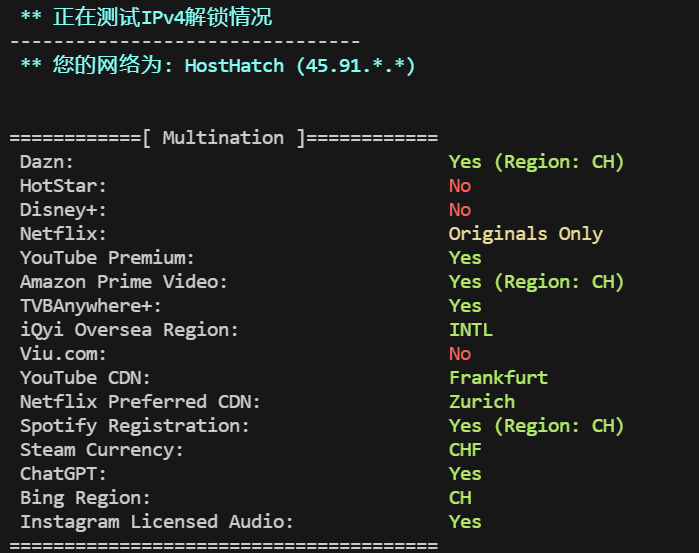Click the Instagram Licensed Audio label
Viewport: 699px width, 553px height.
tap(156, 522)
